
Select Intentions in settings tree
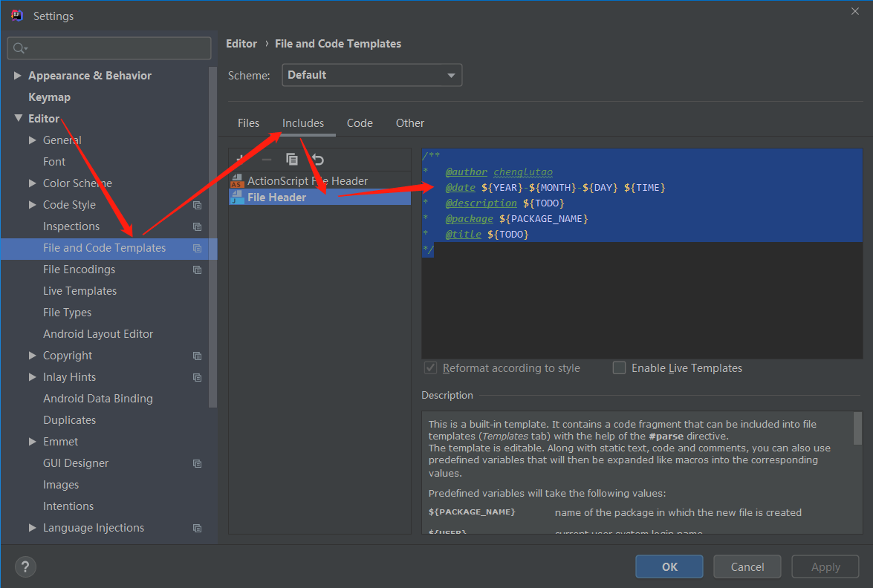(68, 506)
